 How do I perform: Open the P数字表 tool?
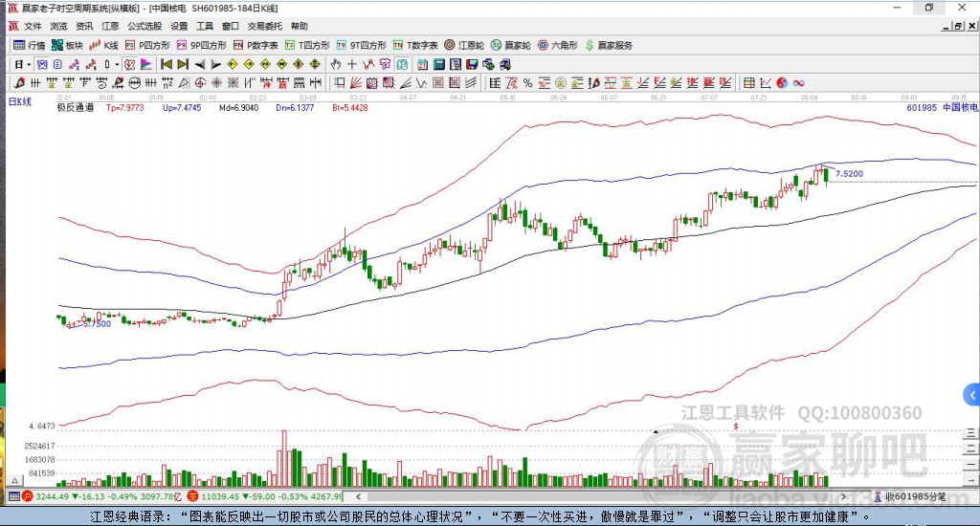(x=256, y=45)
